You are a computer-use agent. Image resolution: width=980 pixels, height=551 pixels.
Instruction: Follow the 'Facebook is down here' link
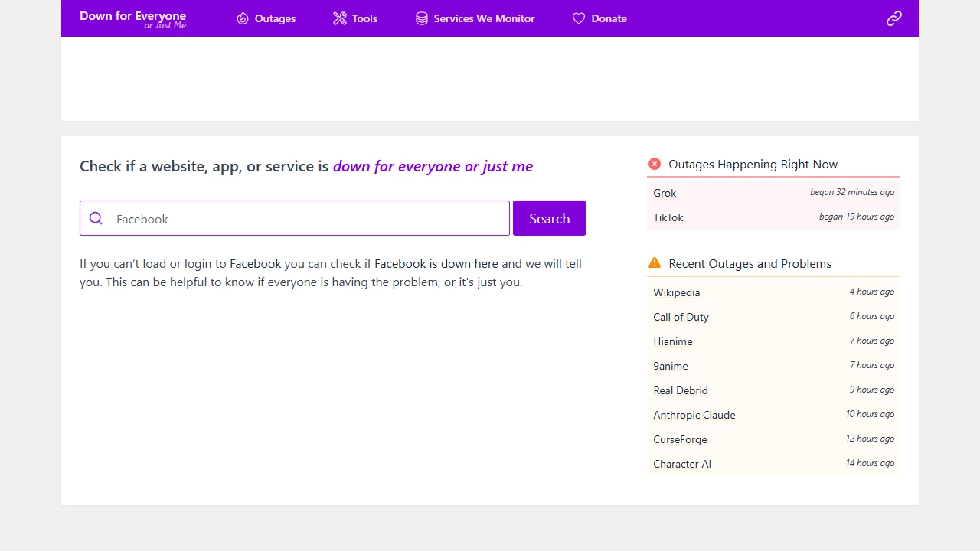(x=436, y=263)
